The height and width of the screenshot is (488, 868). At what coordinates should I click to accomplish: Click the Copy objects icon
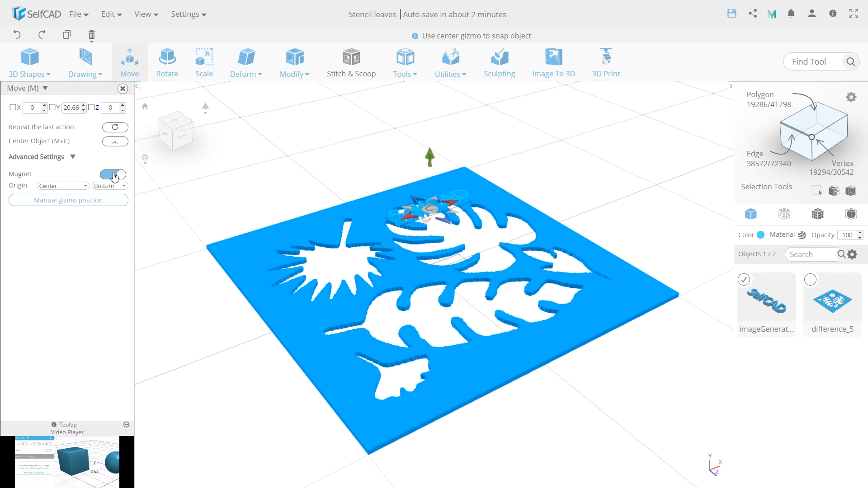tap(67, 35)
